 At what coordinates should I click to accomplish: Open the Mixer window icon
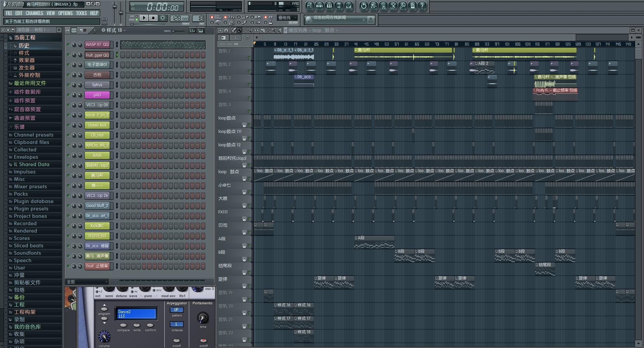click(349, 6)
